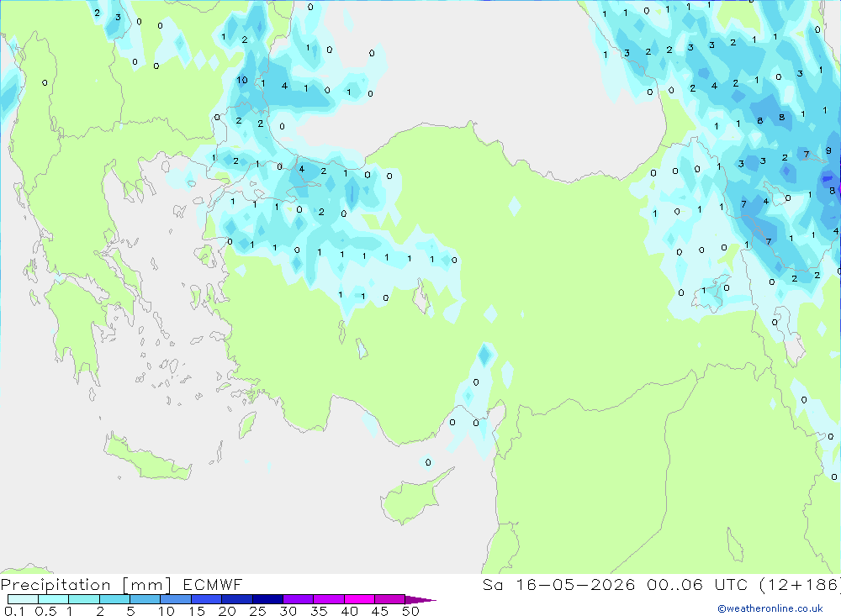Pick the 40–45 mm magenta legend band

click(x=359, y=599)
